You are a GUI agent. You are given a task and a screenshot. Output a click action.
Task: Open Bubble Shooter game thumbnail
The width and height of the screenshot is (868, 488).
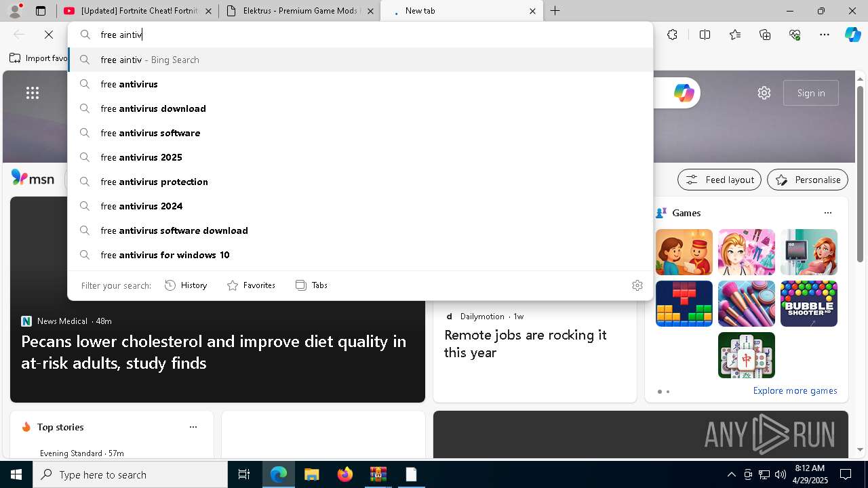pos(809,304)
